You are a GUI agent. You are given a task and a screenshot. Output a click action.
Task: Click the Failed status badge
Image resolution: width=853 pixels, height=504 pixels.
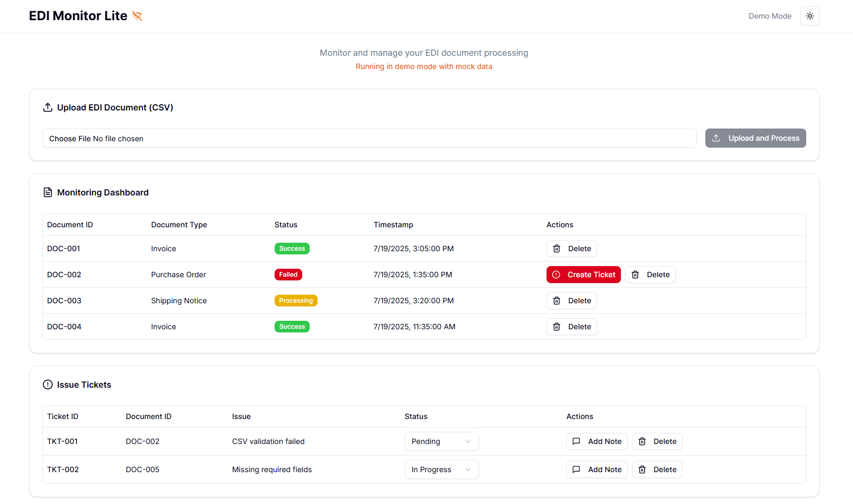point(288,275)
